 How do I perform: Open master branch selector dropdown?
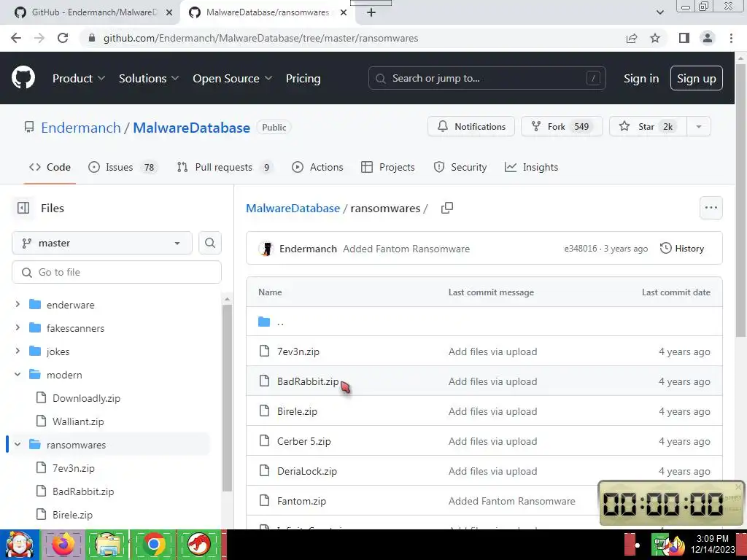102,243
